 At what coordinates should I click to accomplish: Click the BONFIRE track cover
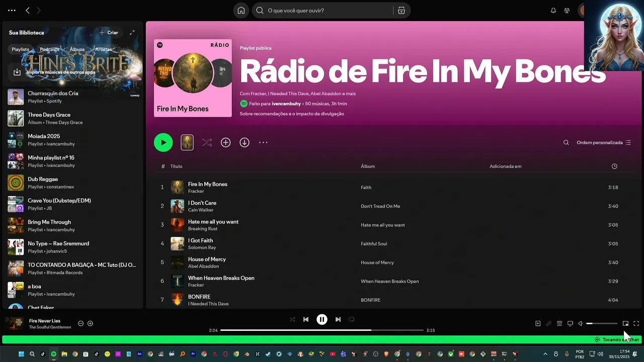177,300
